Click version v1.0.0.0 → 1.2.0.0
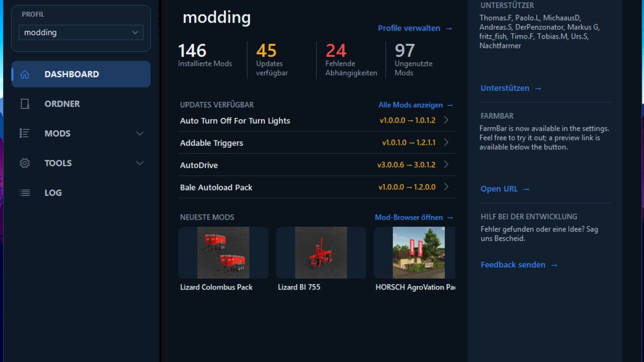 [407, 187]
